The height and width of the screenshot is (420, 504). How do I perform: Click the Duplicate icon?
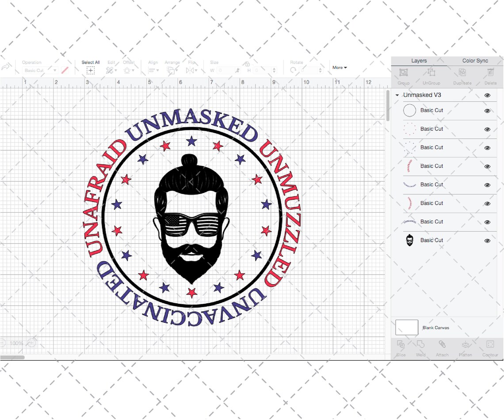(462, 73)
